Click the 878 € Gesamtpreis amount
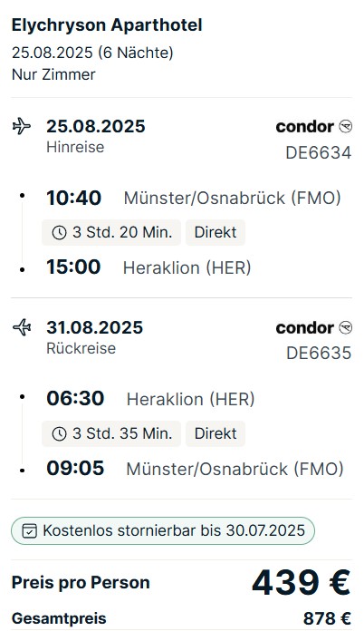Image resolution: width=364 pixels, height=631 pixels. tap(327, 618)
